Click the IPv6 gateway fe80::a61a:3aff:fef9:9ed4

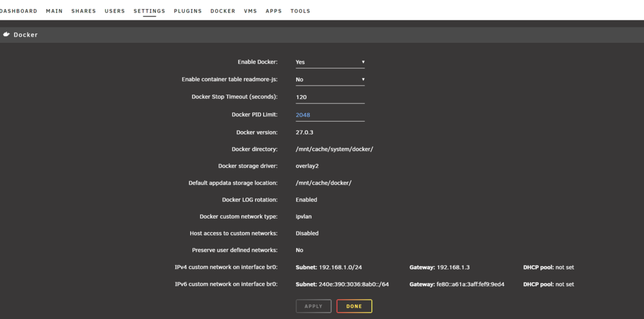(x=471, y=284)
